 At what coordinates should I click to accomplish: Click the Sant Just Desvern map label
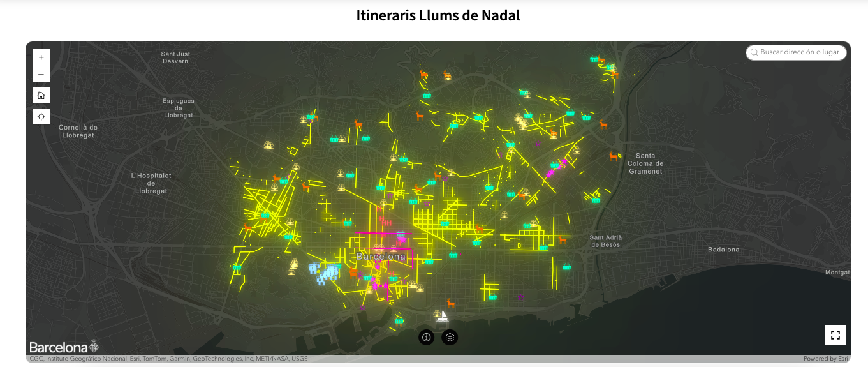[175, 57]
